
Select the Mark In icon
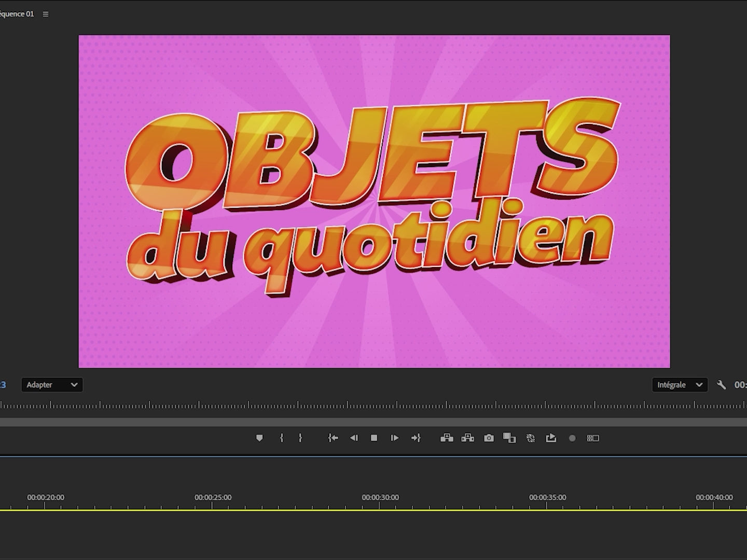(281, 438)
